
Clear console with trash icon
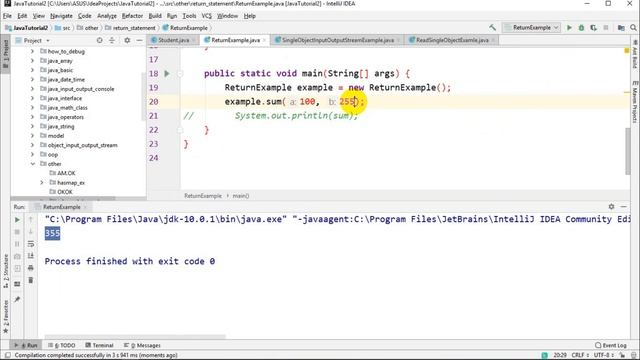coord(31,280)
